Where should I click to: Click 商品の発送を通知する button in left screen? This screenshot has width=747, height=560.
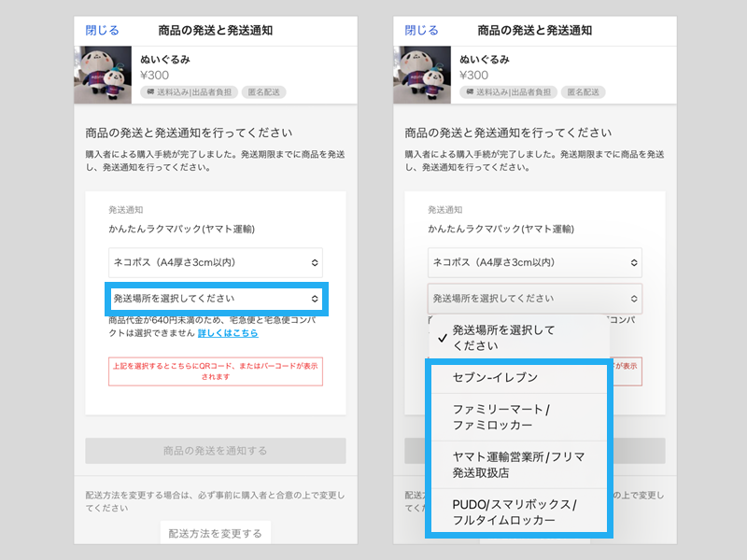pyautogui.click(x=216, y=451)
